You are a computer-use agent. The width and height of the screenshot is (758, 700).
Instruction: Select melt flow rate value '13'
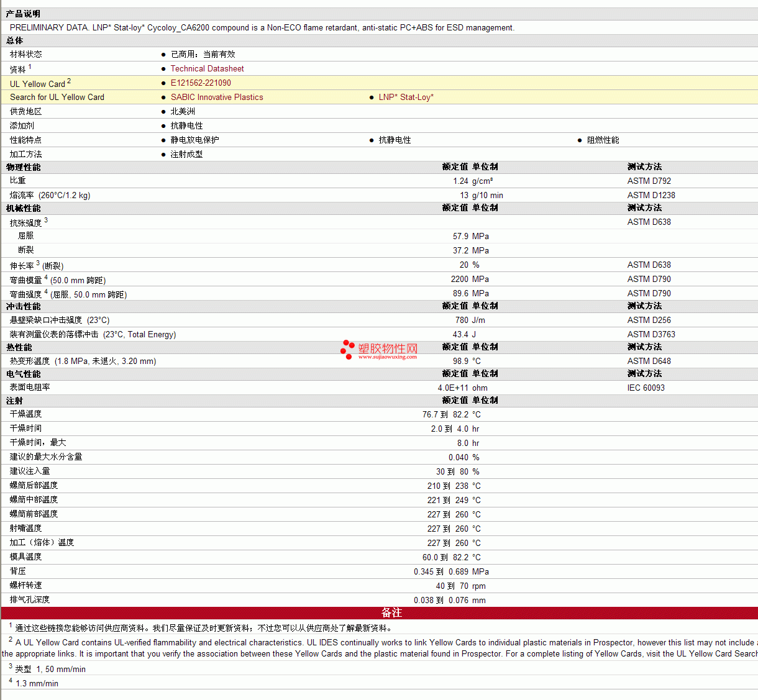pyautogui.click(x=464, y=195)
